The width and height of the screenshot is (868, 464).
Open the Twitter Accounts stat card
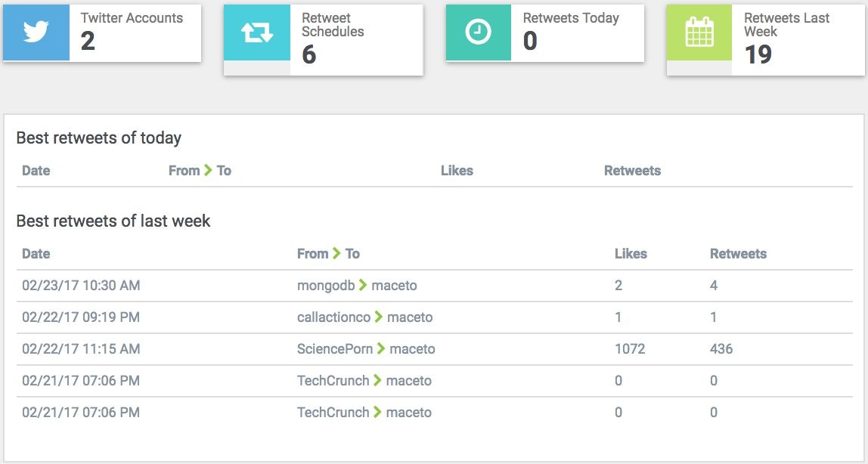pyautogui.click(x=135, y=32)
